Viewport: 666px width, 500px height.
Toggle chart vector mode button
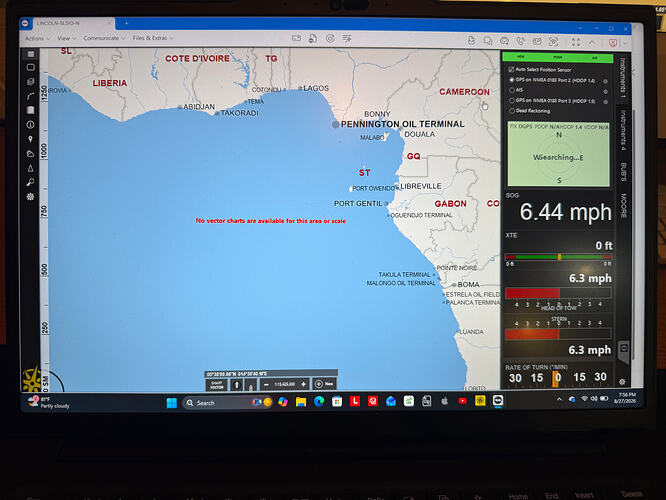[217, 385]
